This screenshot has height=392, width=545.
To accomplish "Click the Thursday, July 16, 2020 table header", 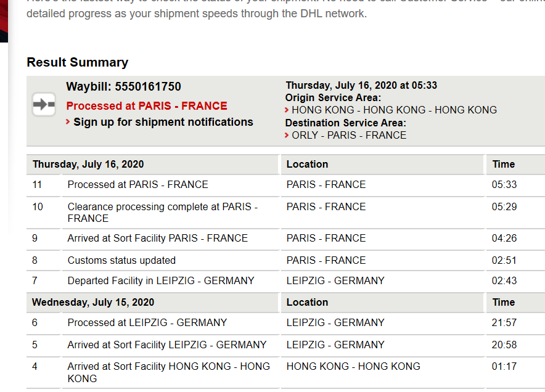I will click(x=88, y=164).
